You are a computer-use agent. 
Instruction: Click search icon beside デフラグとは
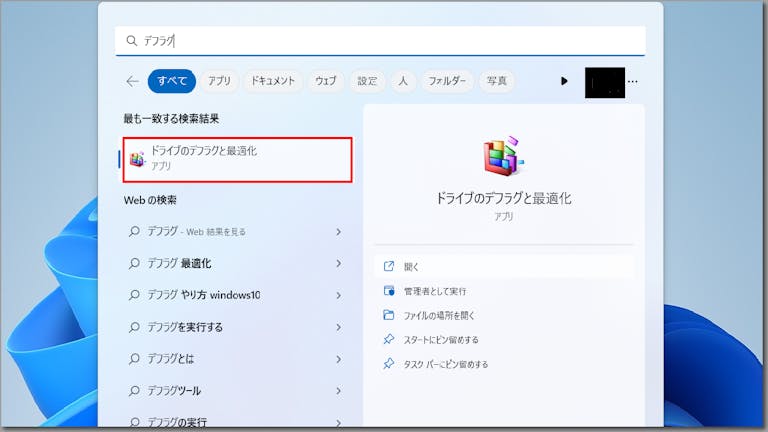point(134,359)
